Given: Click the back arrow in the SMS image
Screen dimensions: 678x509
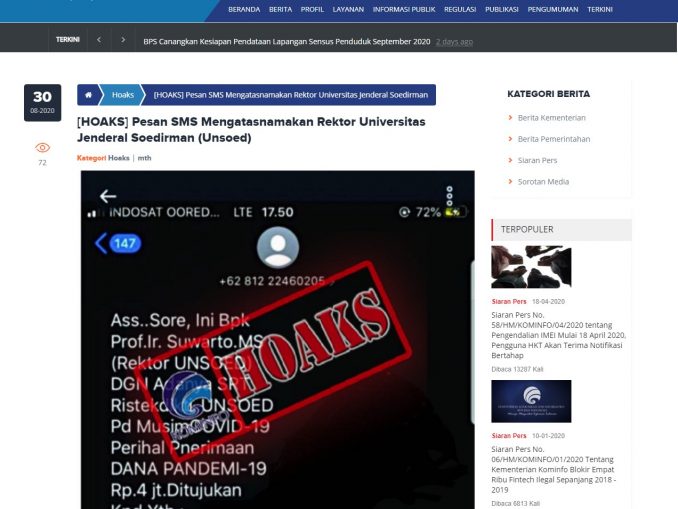Looking at the screenshot, I should 108,196.
